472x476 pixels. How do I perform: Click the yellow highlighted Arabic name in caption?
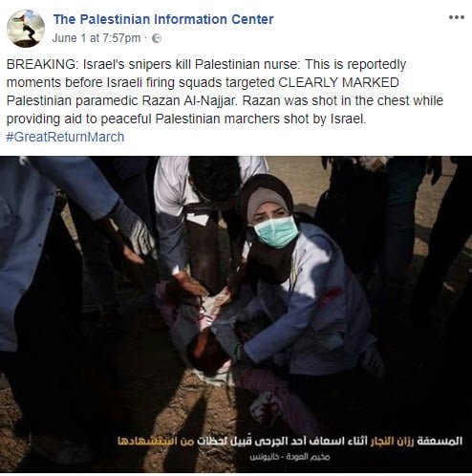[392, 441]
